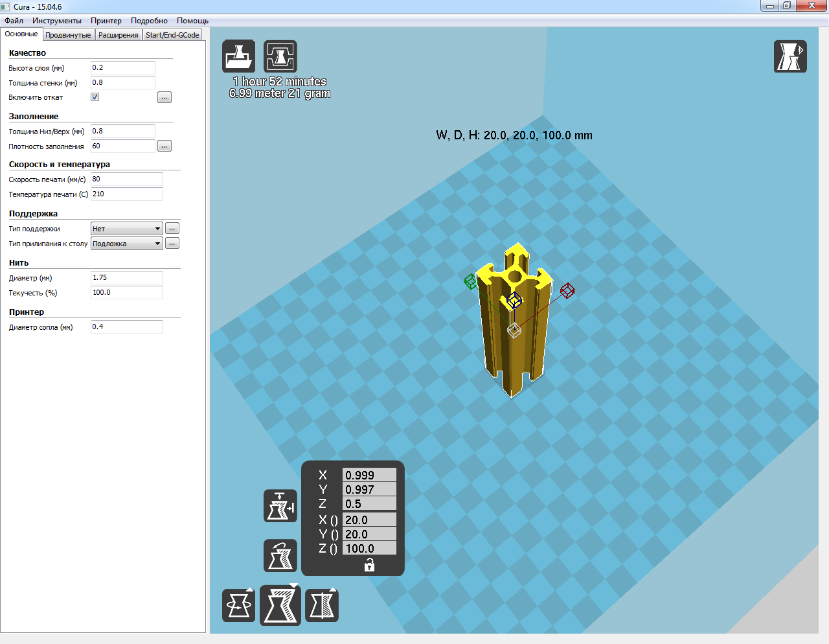Click the Скорость печати input field
Screen dimensions: 829x644
[127, 179]
